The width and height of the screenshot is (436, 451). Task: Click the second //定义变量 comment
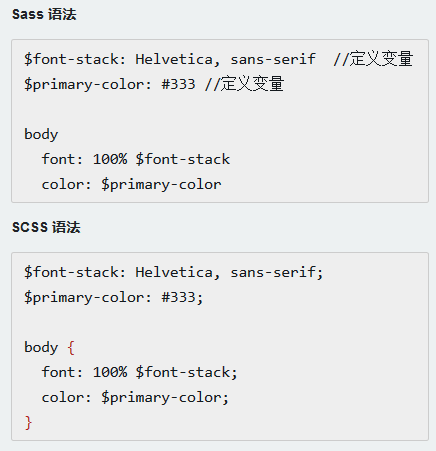pyautogui.click(x=244, y=84)
